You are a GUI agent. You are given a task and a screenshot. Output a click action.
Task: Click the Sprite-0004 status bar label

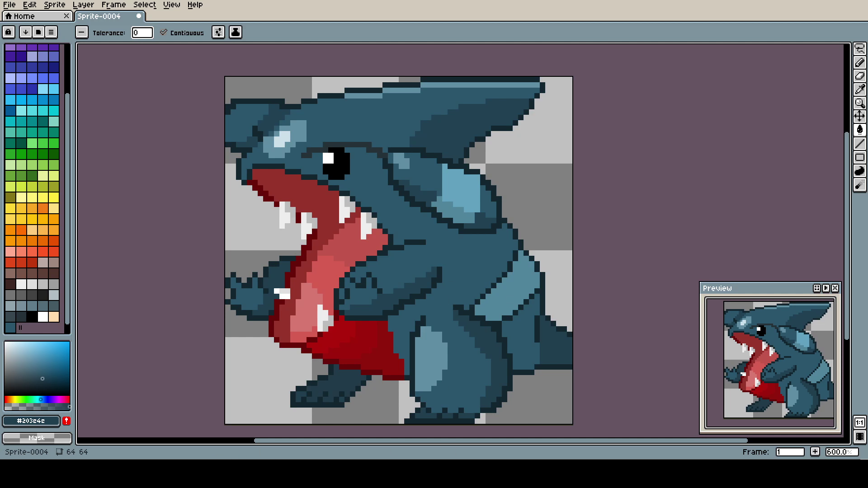coord(26,452)
